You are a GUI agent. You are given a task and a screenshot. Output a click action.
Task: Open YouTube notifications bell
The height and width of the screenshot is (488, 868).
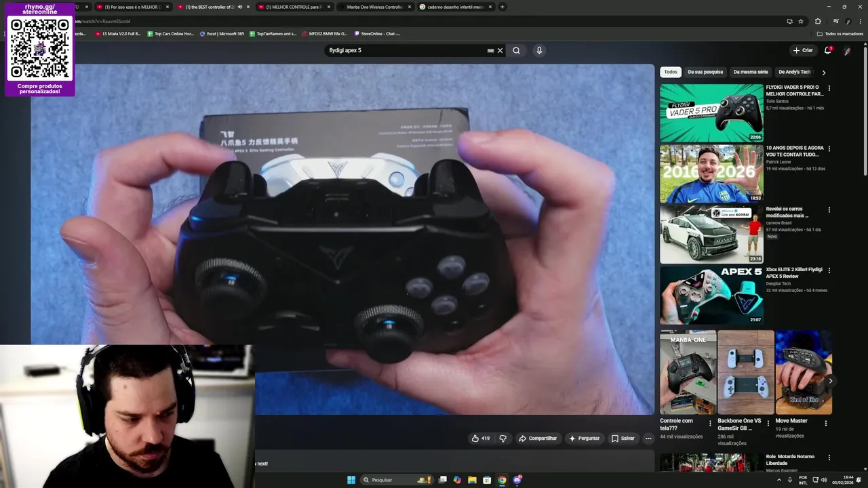point(828,50)
